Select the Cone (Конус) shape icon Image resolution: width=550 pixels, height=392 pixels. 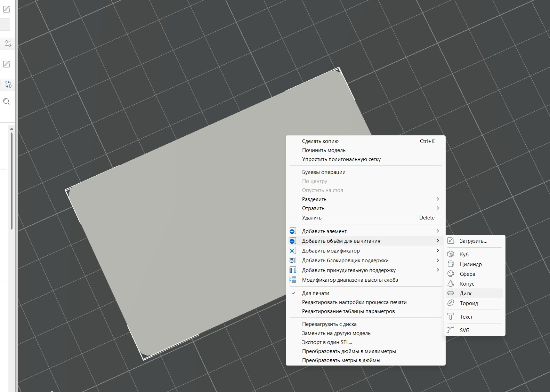(x=451, y=283)
